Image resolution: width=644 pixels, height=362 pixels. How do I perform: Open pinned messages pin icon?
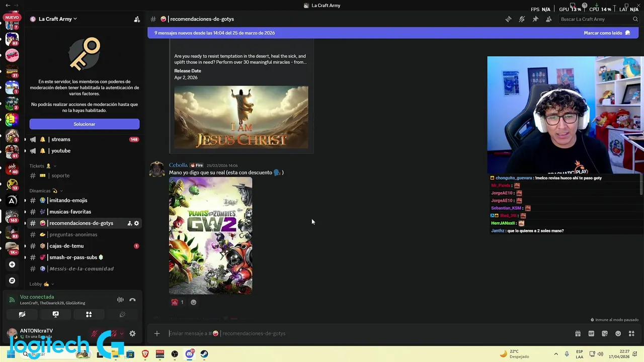535,19
